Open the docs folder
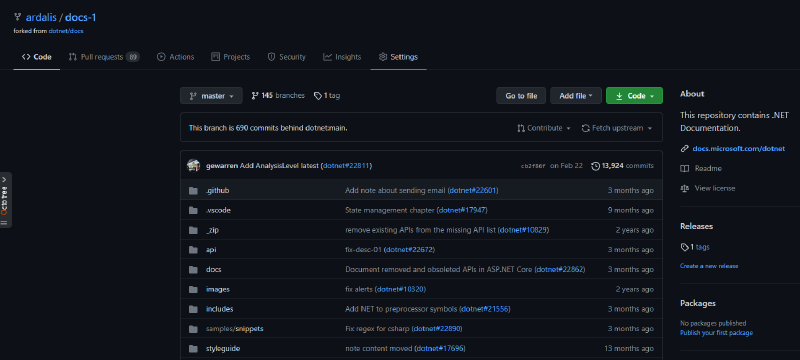Image resolution: width=800 pixels, height=360 pixels. (x=213, y=270)
